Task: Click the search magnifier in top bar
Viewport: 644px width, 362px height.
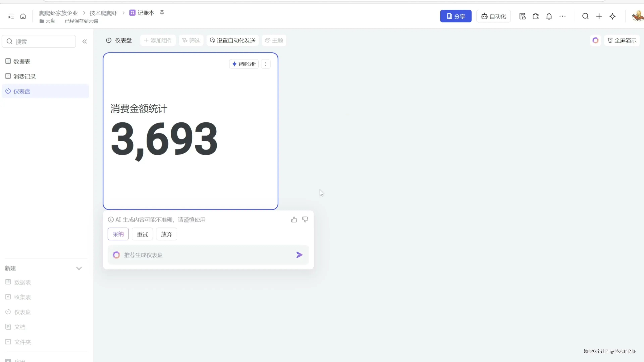Action: click(585, 16)
